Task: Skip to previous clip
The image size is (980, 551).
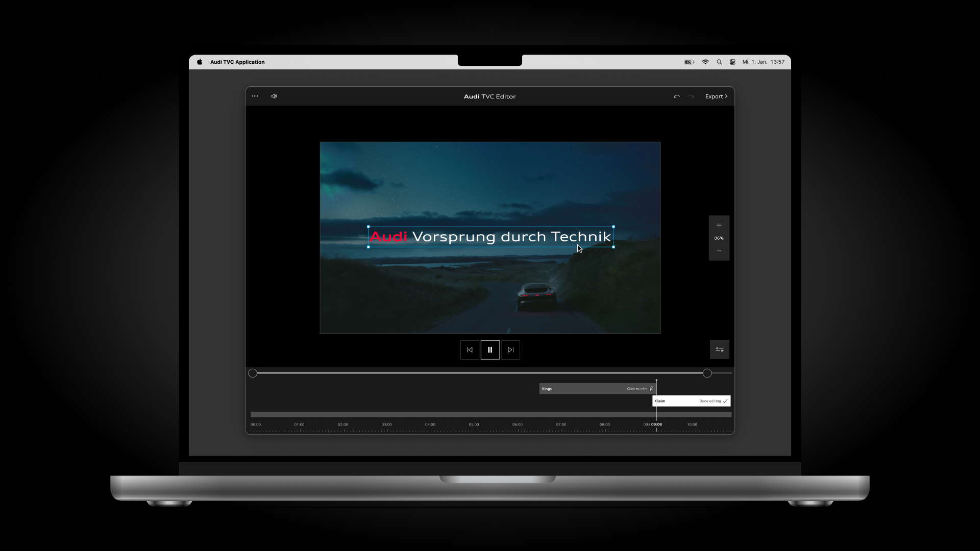Action: (470, 350)
